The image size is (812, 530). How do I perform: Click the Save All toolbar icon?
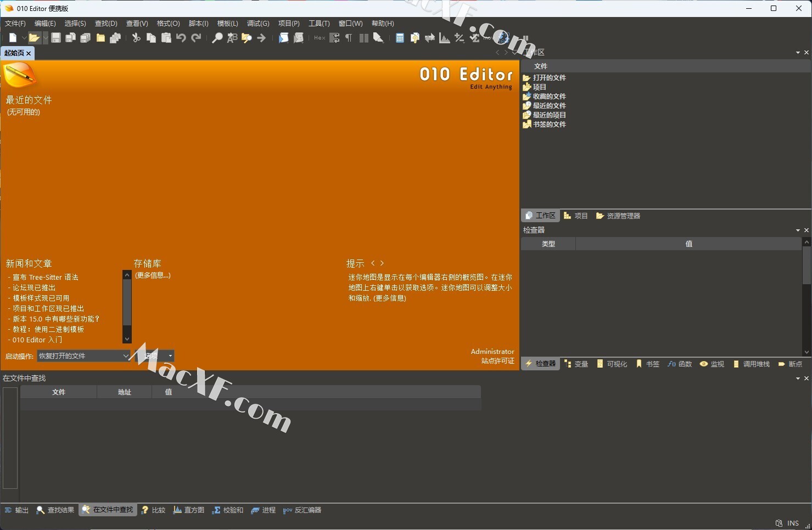pyautogui.click(x=85, y=38)
